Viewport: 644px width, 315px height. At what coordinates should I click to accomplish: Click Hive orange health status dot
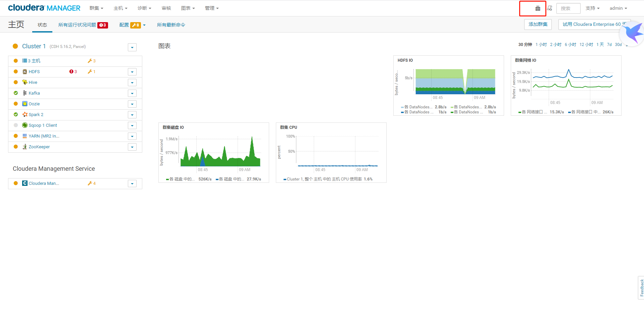(x=16, y=82)
